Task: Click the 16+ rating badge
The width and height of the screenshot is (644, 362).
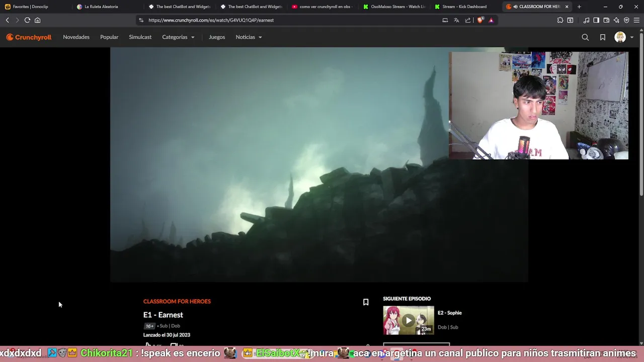Action: coord(149,326)
